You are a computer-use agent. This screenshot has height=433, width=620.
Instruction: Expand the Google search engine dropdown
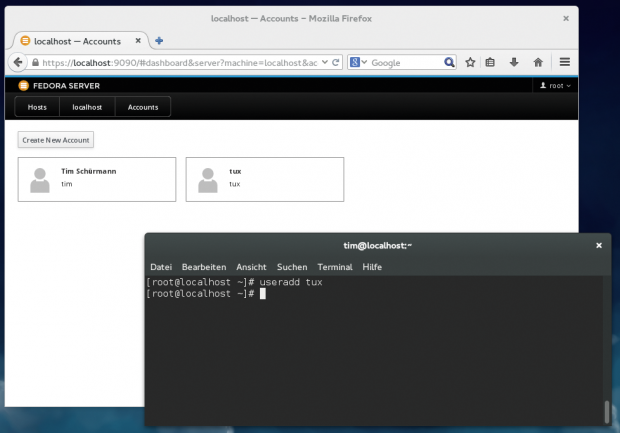pos(359,62)
